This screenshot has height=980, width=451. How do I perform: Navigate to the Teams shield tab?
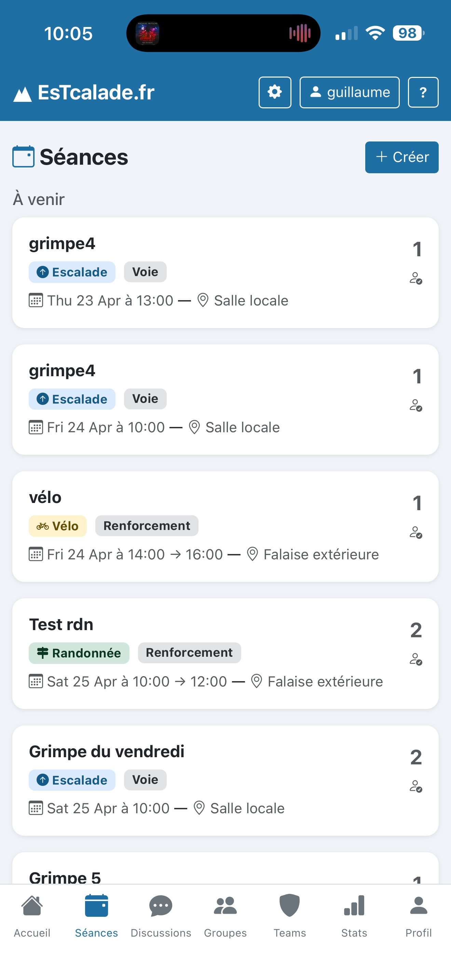tap(289, 915)
